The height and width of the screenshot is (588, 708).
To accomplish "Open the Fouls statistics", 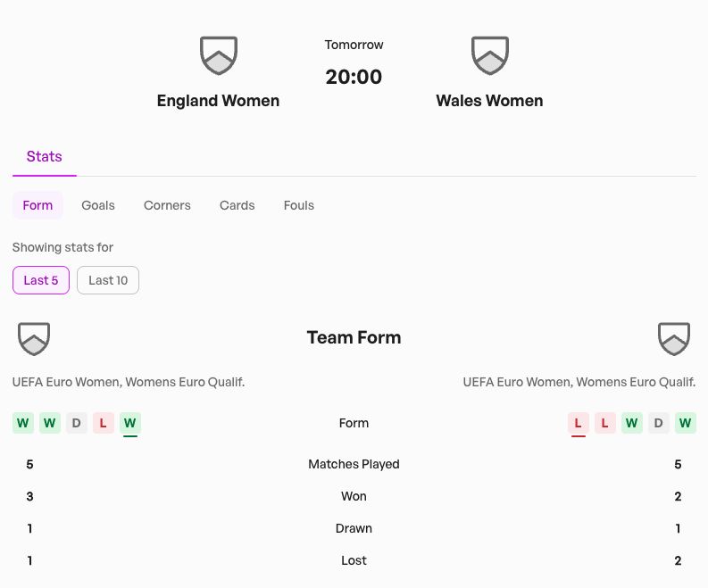I will point(299,205).
